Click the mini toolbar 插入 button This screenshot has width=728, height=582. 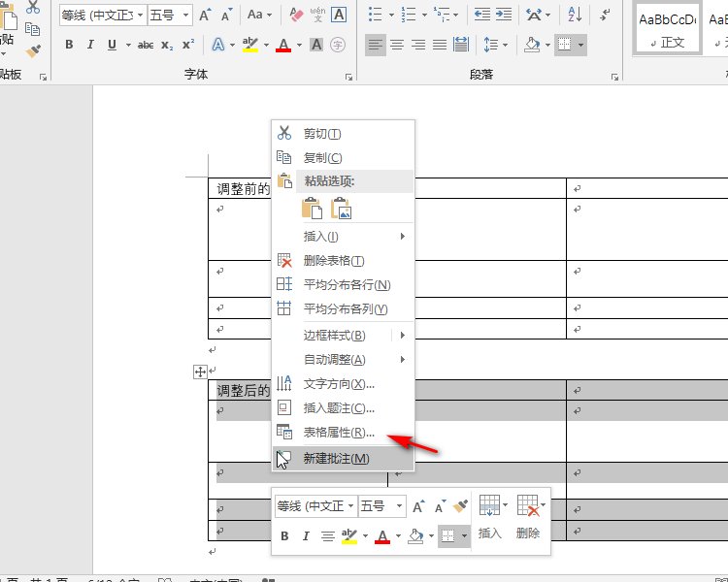click(x=492, y=516)
